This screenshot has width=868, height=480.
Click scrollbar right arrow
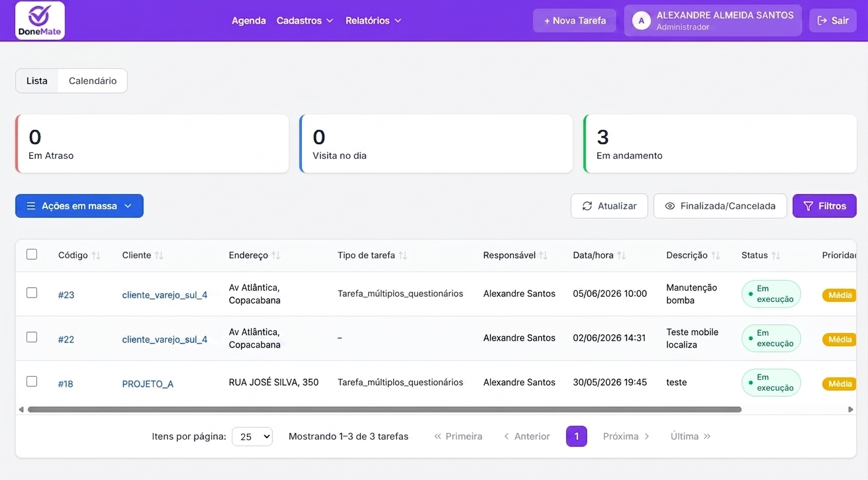click(x=851, y=410)
